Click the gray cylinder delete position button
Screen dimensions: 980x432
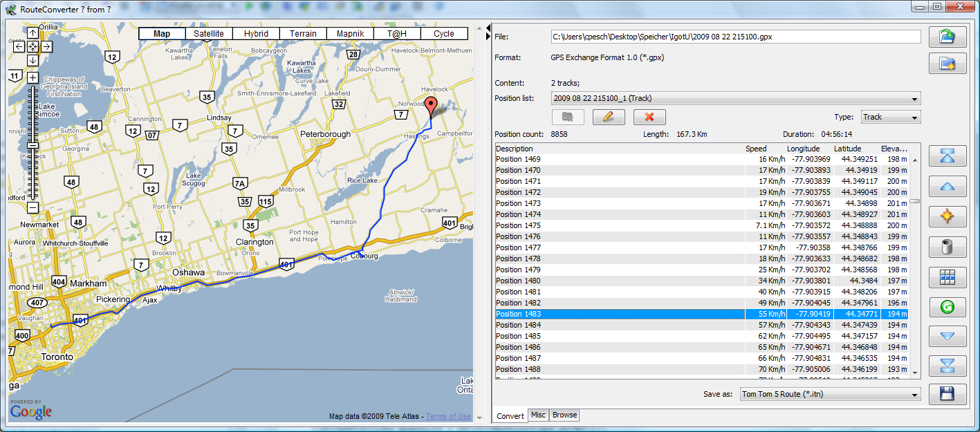(947, 247)
